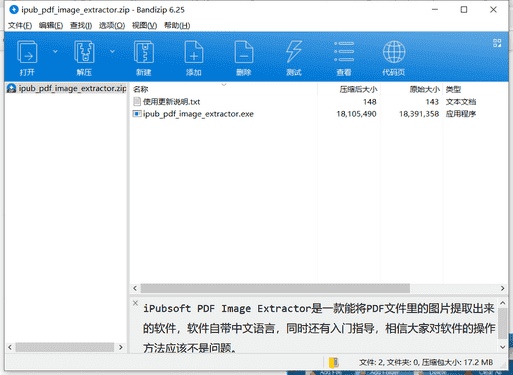Image resolution: width=513 pixels, height=375 pixels.
Task: Sort by Type (类型) column header
Action: tap(454, 89)
